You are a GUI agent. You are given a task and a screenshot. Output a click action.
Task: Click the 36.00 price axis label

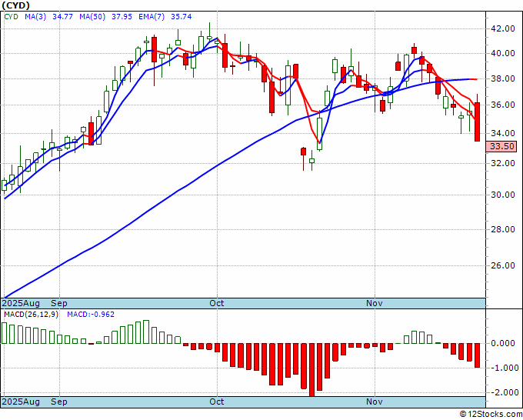click(503, 105)
